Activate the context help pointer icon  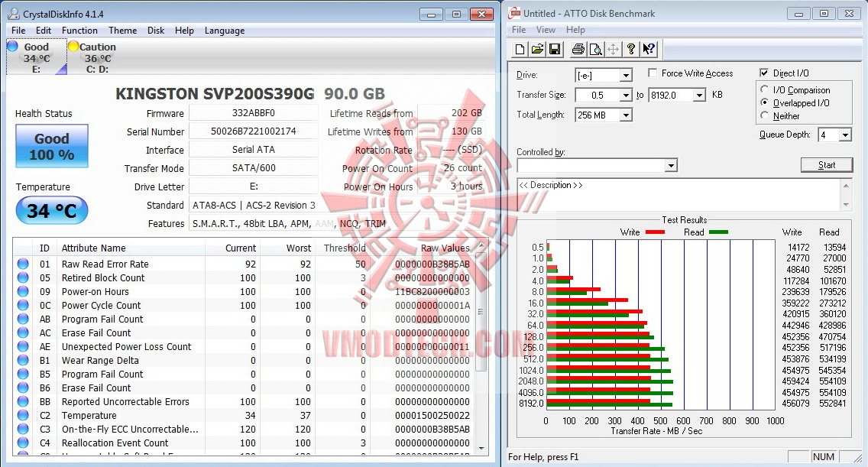(x=649, y=50)
